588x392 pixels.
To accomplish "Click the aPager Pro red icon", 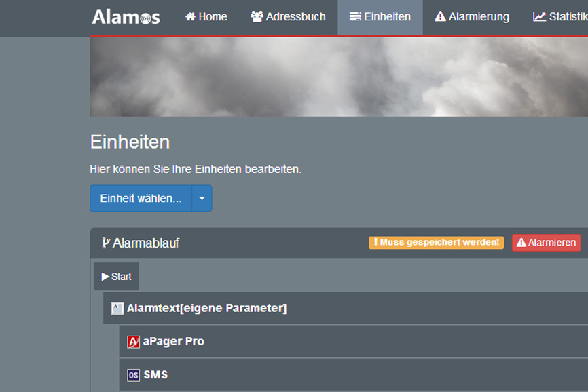I will pos(133,342).
